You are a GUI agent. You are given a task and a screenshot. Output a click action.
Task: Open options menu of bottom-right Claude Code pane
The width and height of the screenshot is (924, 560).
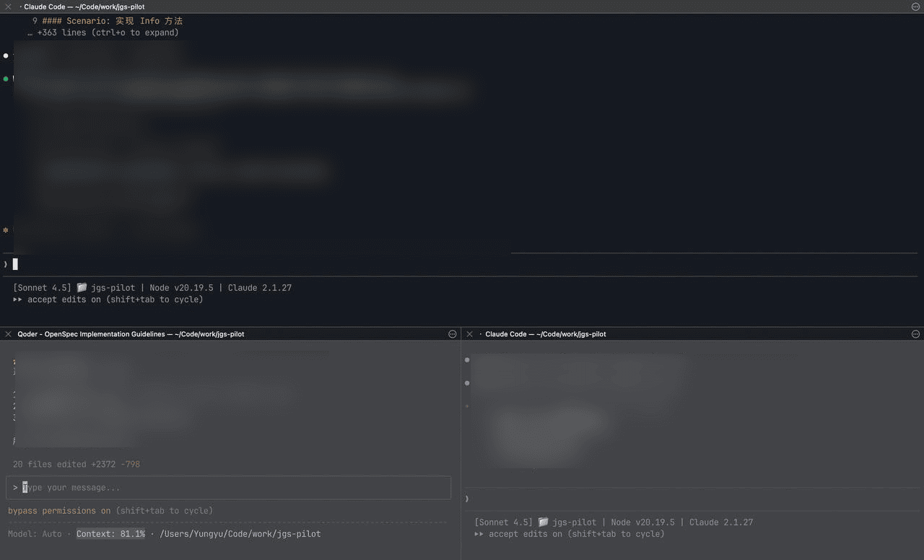[915, 334]
